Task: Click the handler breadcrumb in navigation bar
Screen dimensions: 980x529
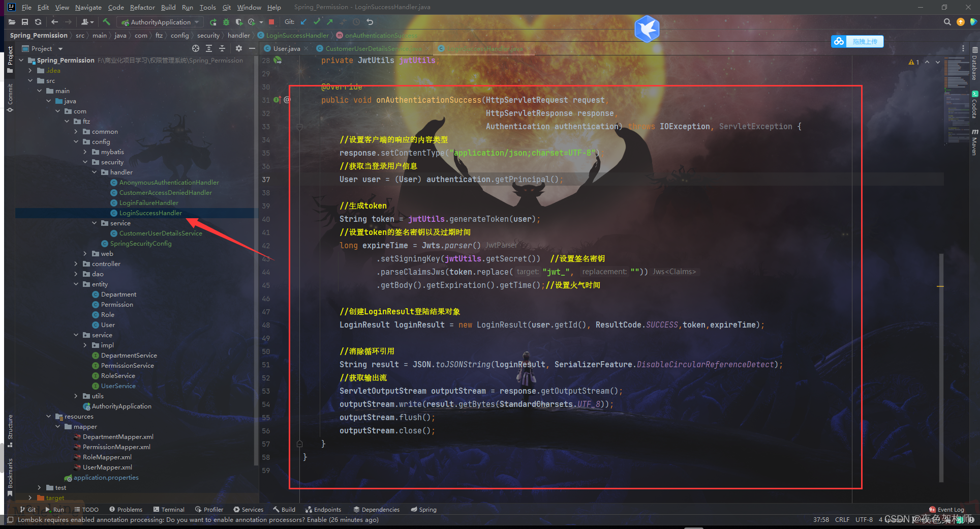Action: click(238, 35)
